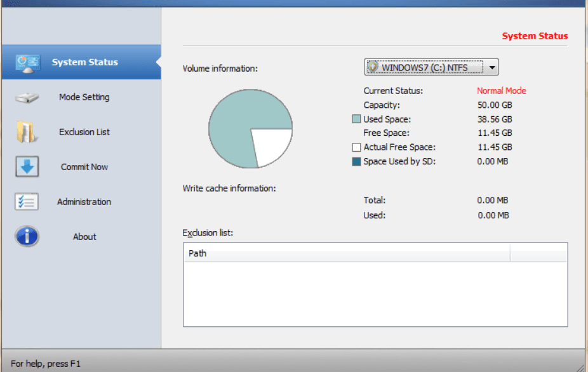Viewport: 588px width, 372px height.
Task: Click the For help, press F1 text
Action: click(x=45, y=363)
